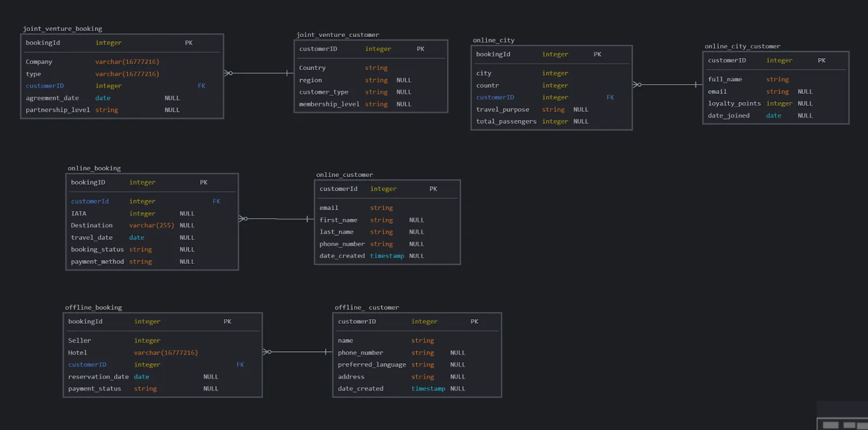Screen dimensions: 868x430
Task: Select the membership_level field row
Action: click(329, 104)
